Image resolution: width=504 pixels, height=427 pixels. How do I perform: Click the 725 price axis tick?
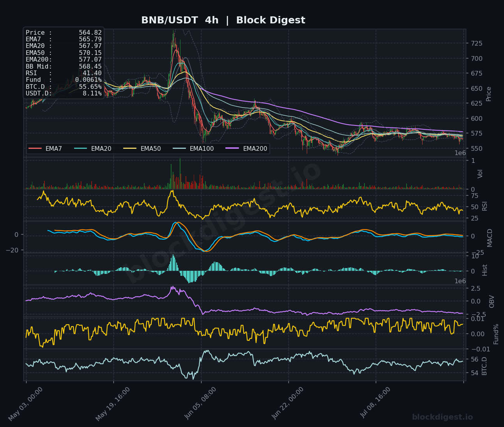(x=477, y=43)
